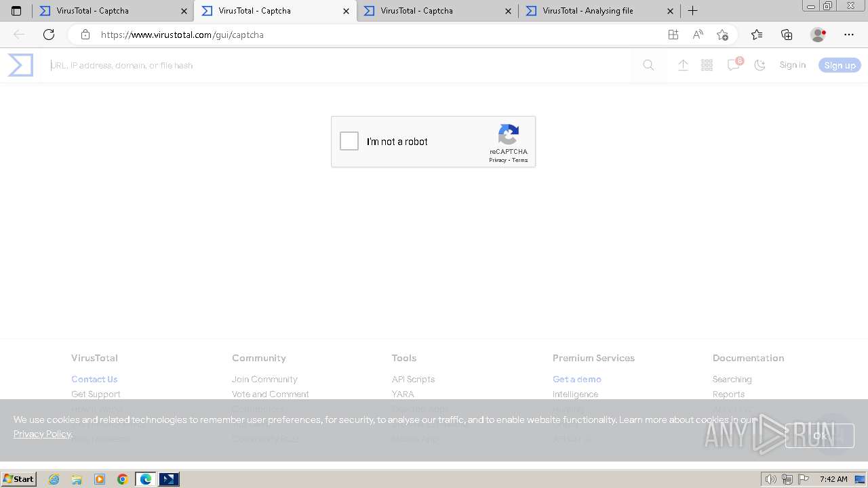
Task: Open the reCAPTCHA Privacy link
Action: pos(498,160)
